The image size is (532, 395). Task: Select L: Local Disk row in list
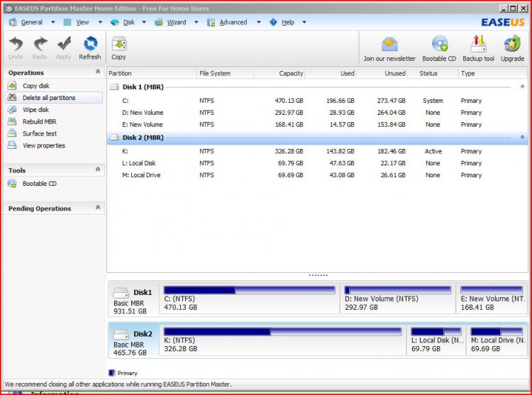(x=317, y=163)
